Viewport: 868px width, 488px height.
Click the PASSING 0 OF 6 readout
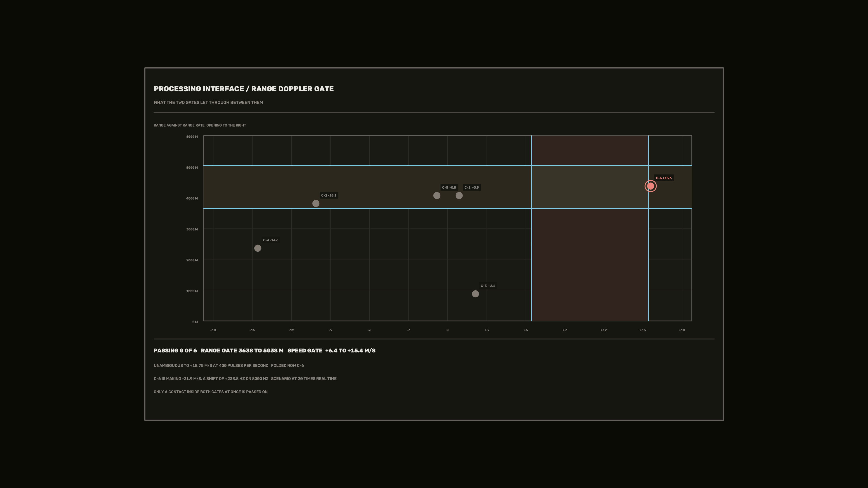(175, 351)
